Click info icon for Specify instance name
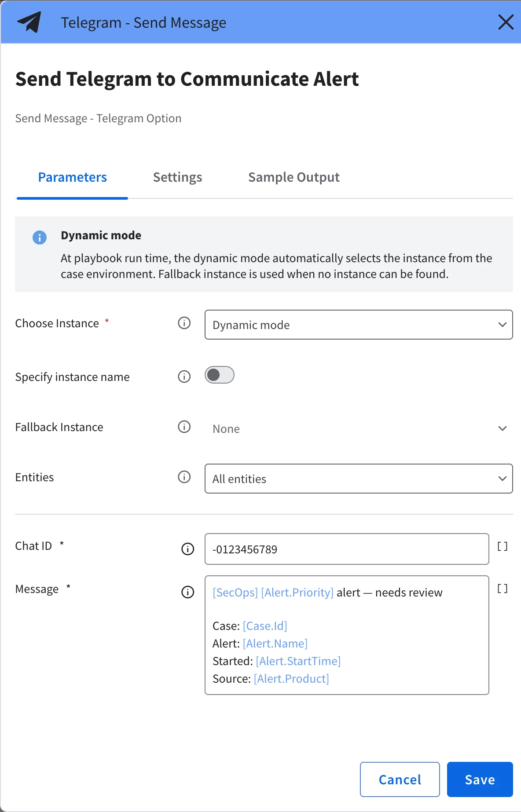 coord(184,377)
